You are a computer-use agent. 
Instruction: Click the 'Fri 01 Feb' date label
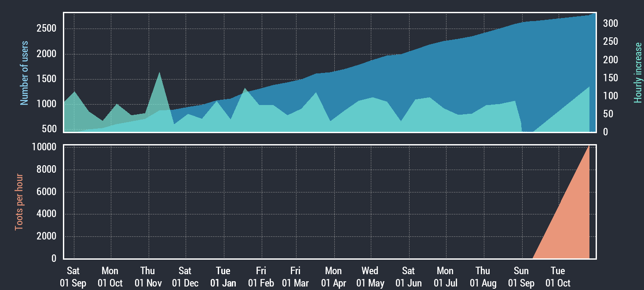(261, 277)
